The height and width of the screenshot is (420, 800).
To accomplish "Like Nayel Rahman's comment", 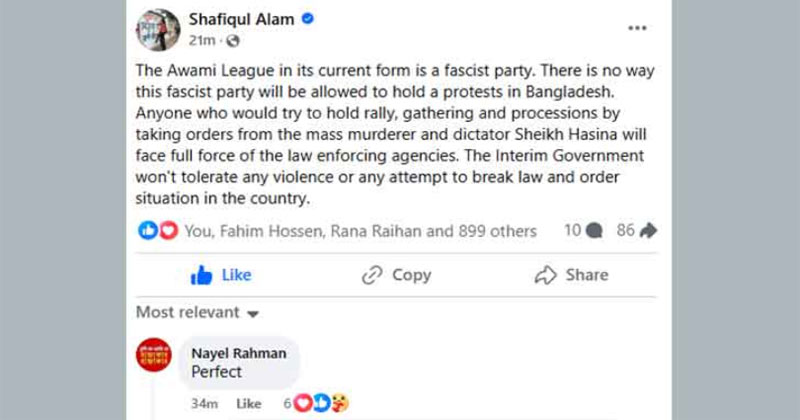I will coord(247,404).
